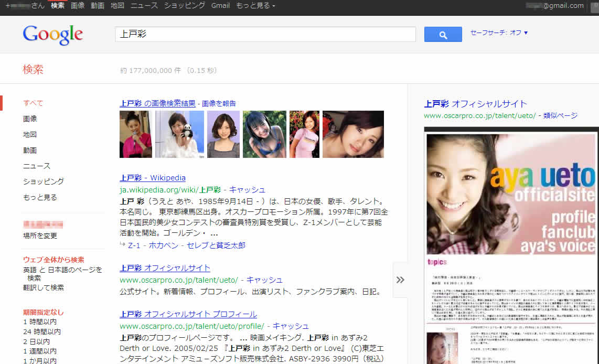Filter results to 1 週間以内

point(40,351)
